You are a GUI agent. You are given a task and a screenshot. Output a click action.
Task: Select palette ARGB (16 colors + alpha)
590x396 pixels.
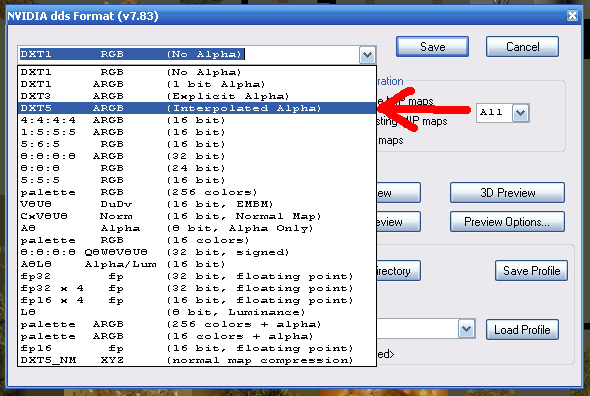(197, 337)
